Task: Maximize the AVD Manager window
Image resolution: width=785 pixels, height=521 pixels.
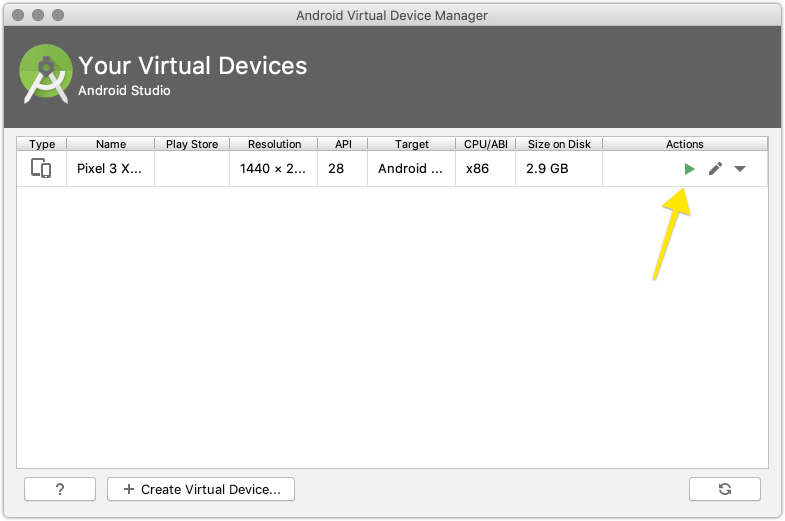Action: coord(58,15)
